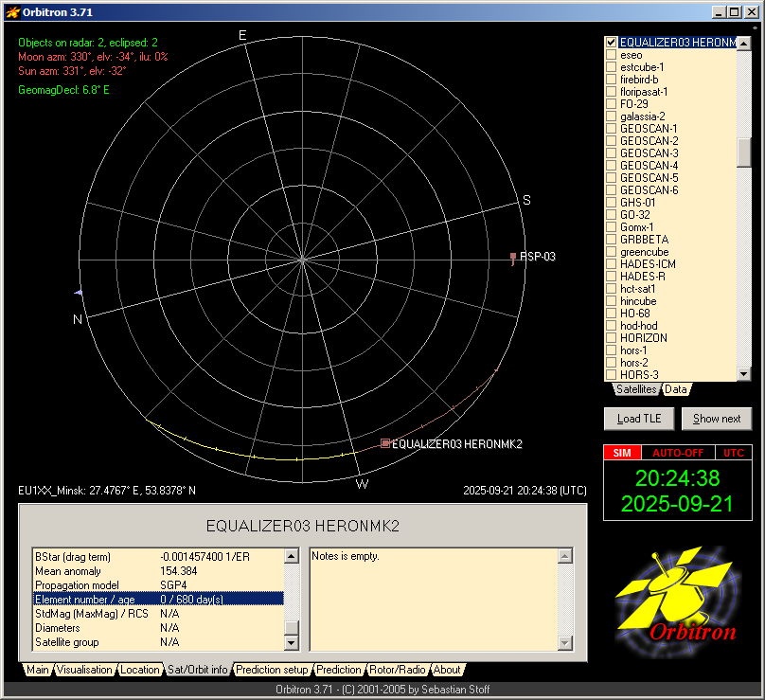Tick the greencube satellite checkbox
The height and width of the screenshot is (700, 765).
612,252
